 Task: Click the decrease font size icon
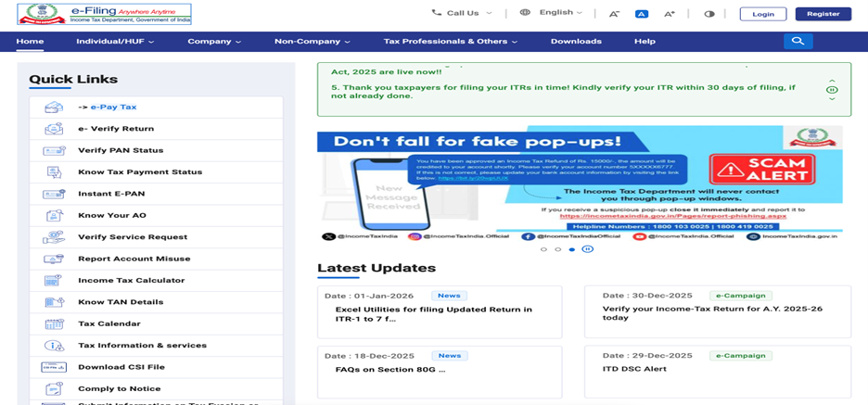(x=614, y=14)
